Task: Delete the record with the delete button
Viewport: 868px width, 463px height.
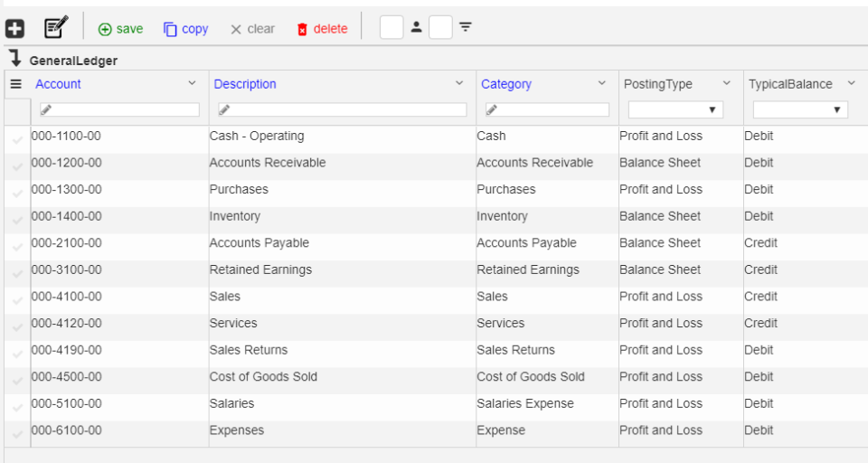Action: click(322, 29)
